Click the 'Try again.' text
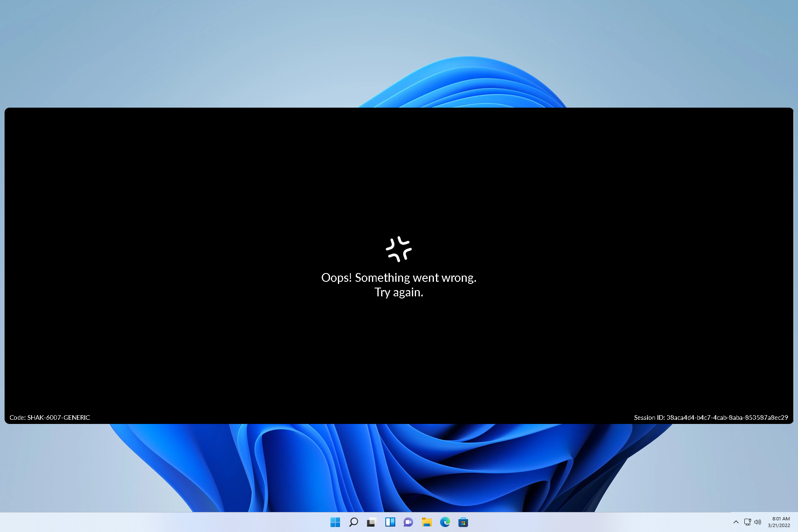This screenshot has width=798, height=532. 399,292
